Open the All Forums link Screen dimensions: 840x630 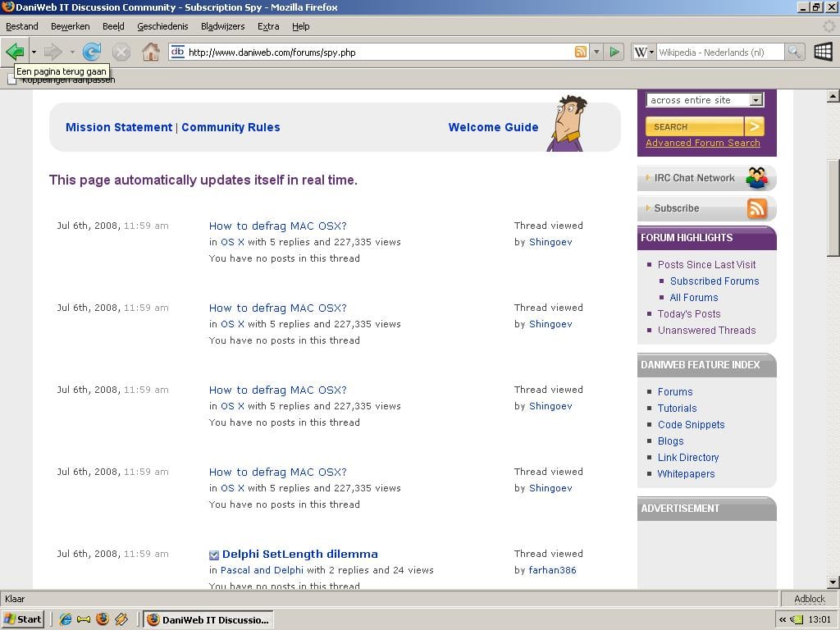point(694,298)
